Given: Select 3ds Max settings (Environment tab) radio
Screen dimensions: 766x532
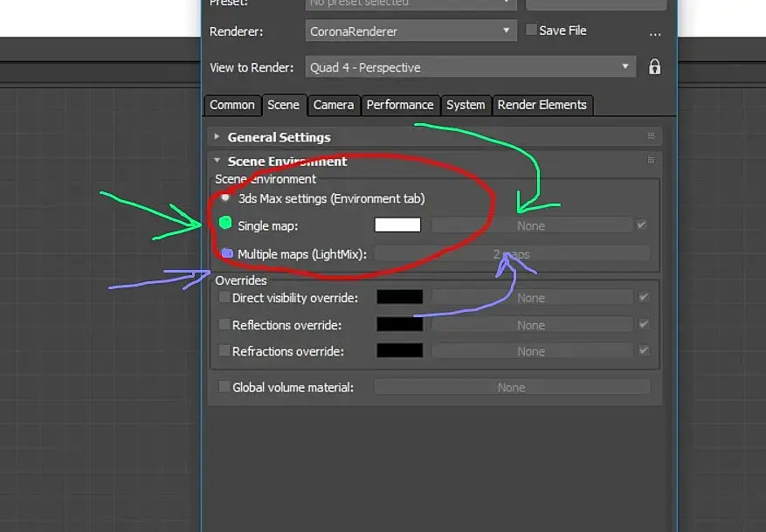Looking at the screenshot, I should pos(225,197).
